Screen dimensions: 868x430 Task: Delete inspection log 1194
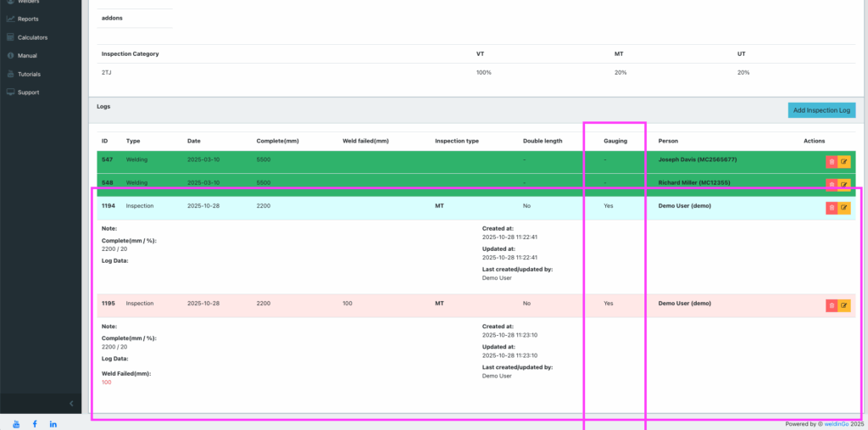tap(831, 207)
